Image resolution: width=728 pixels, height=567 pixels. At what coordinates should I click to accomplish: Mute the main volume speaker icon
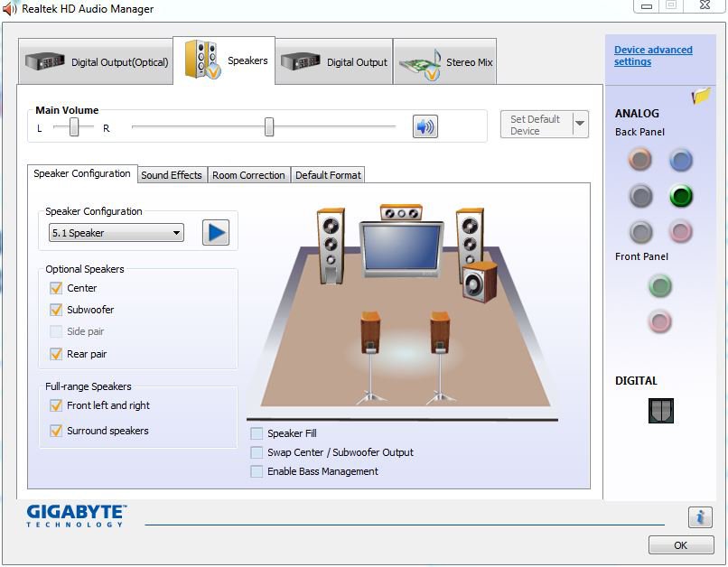click(x=424, y=125)
